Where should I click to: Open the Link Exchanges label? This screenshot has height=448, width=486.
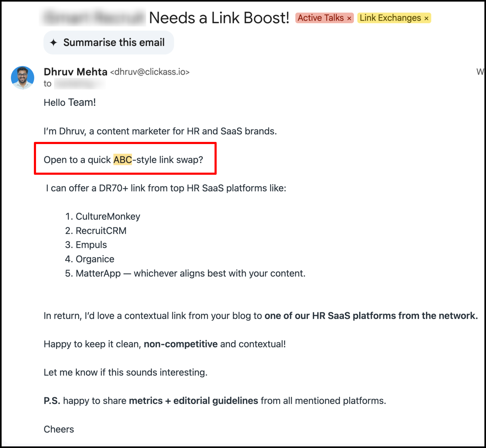[390, 18]
